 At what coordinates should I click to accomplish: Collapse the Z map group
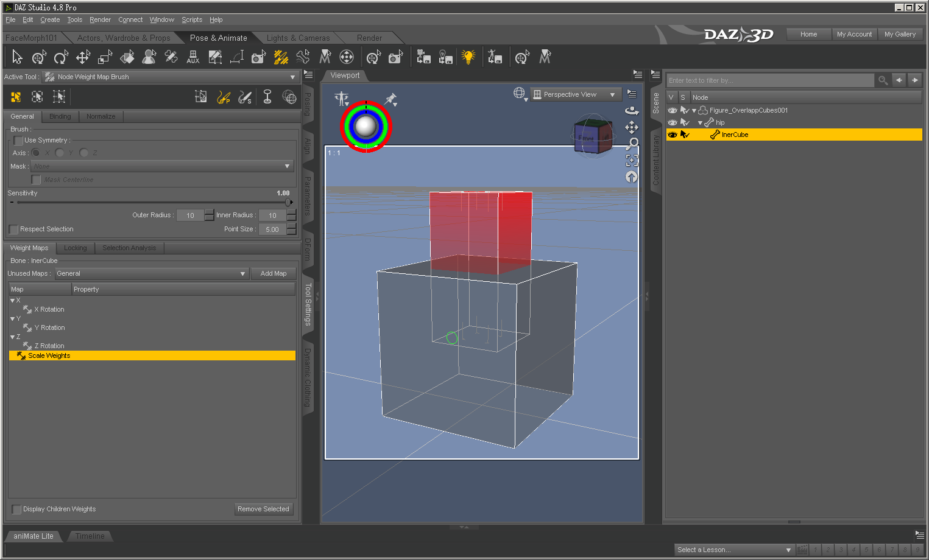pos(13,337)
